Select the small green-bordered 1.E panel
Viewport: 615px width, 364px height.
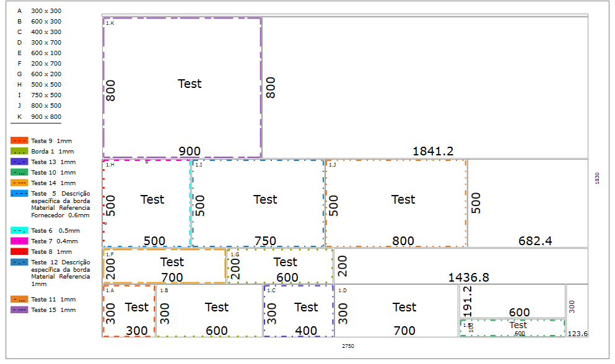click(x=512, y=328)
